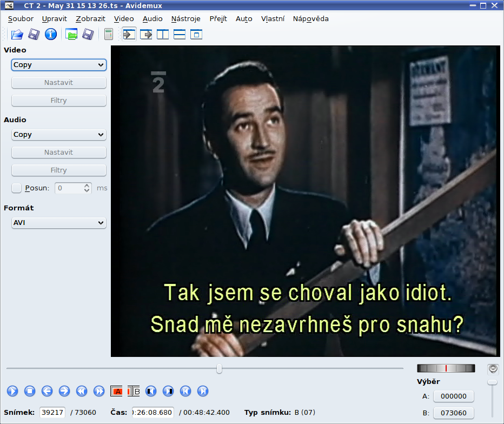Click the Video Filtry button

59,100
